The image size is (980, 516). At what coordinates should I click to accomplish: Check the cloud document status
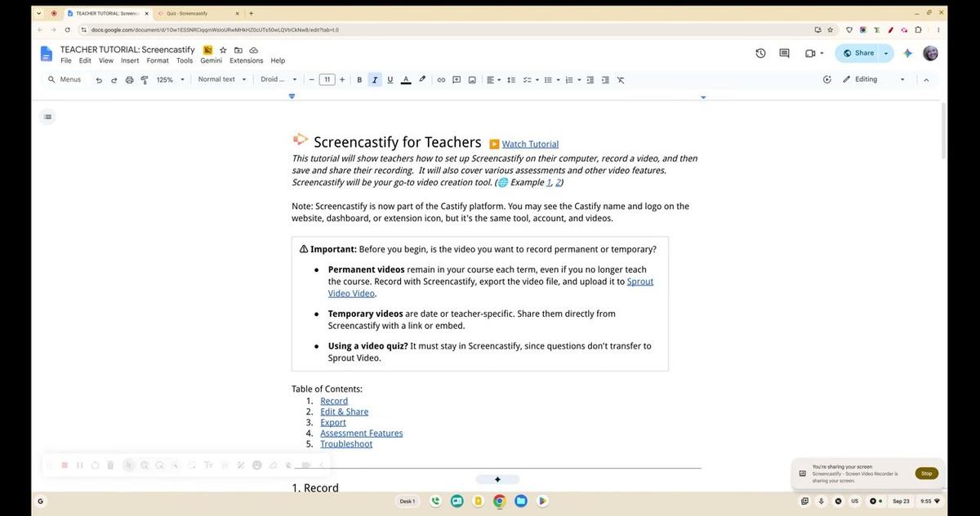tap(254, 50)
